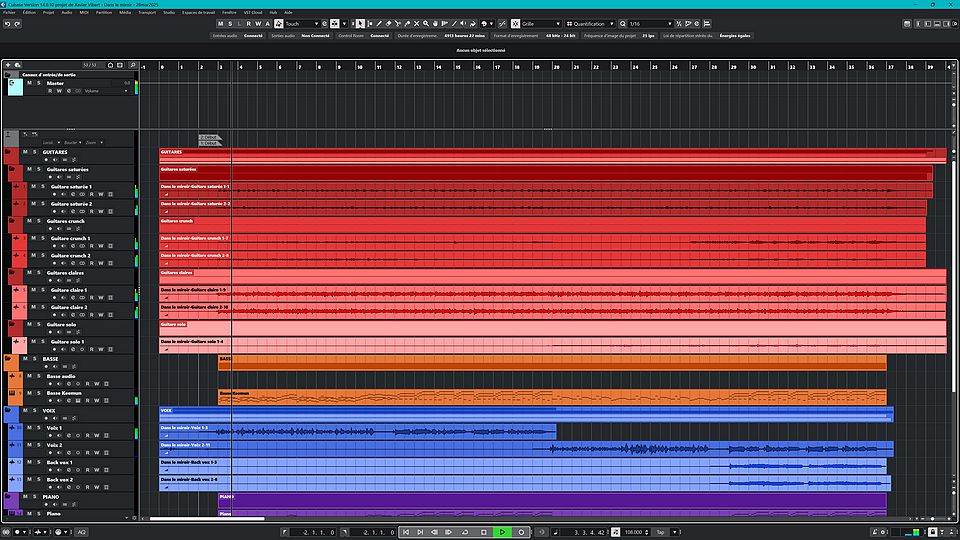
Task: Expand the 1/16 quantize preset dropdown
Action: coord(651,23)
